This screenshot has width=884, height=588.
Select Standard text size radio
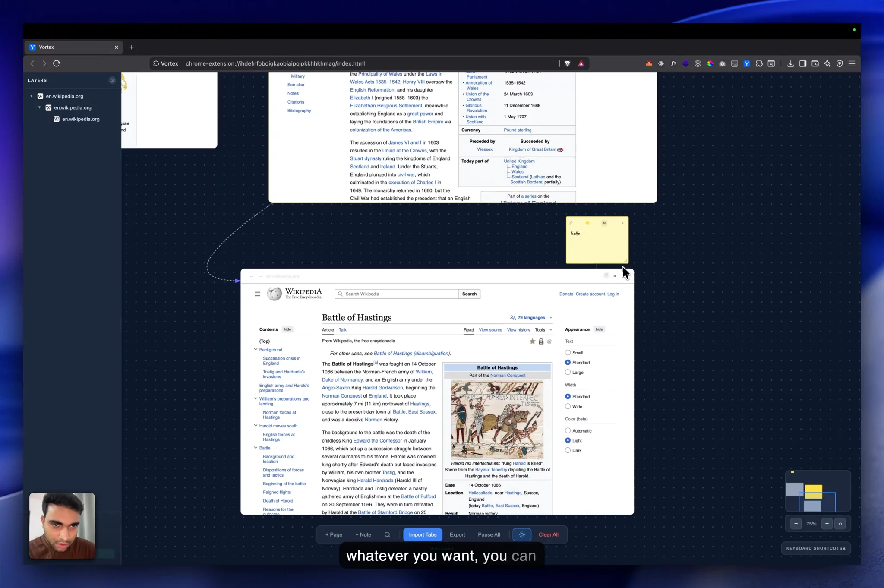coord(568,362)
